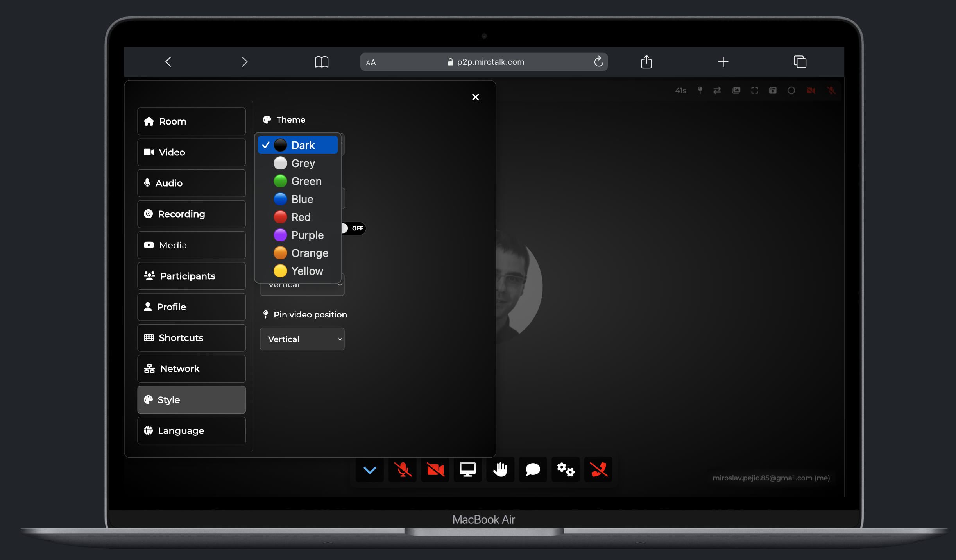The image size is (956, 560).
Task: Raise your hand
Action: tap(500, 470)
